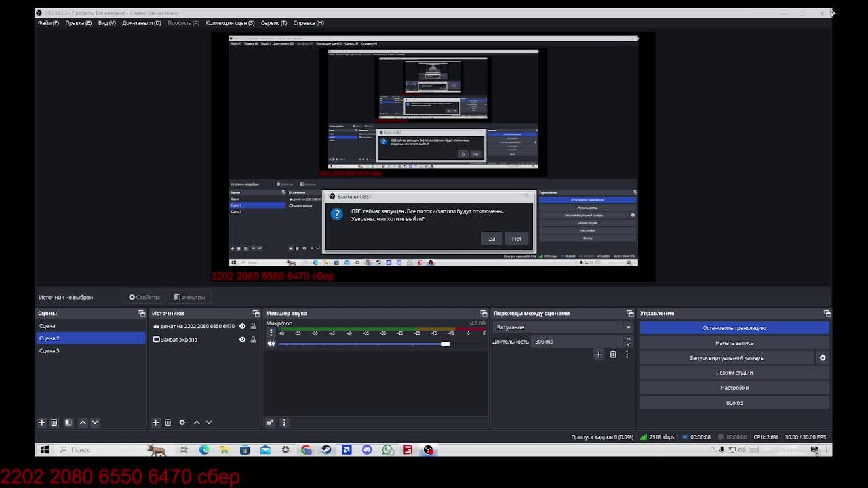Viewport: 868px width, 488px height.
Task: Open the Правка (E) menu
Action: pos(79,23)
